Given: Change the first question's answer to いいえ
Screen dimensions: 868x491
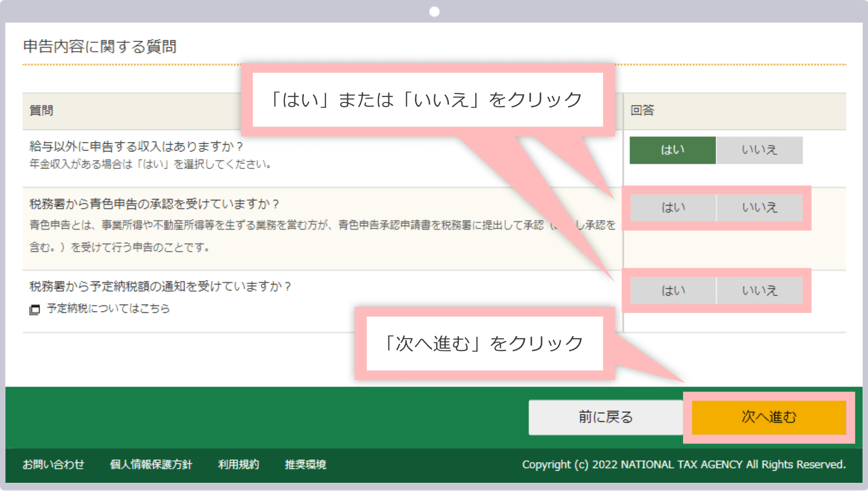Looking at the screenshot, I should (759, 150).
